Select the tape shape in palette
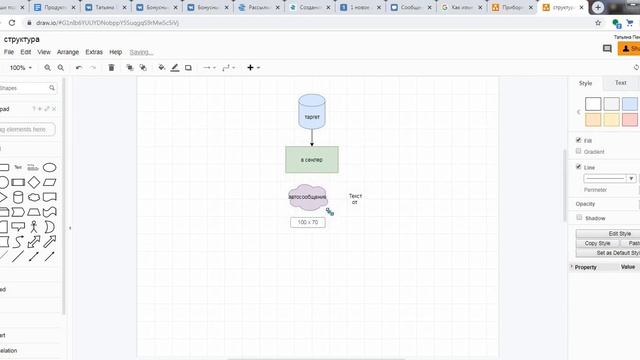 pyautogui.click(x=49, y=212)
